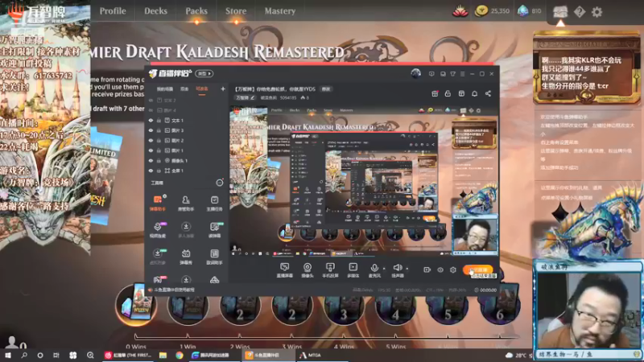Screen dimensions: 644x362
Task: Hide the 图片 3 source layer
Action: 151,130
